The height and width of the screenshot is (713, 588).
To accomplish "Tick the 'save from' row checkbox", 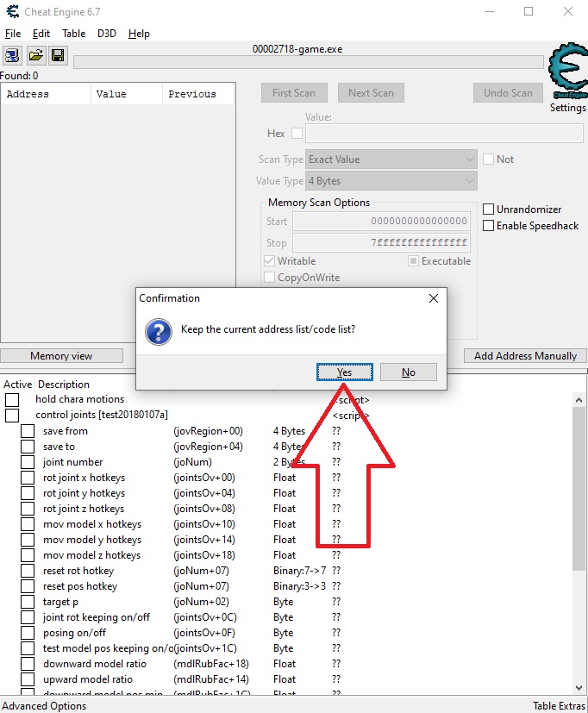I will [x=28, y=431].
